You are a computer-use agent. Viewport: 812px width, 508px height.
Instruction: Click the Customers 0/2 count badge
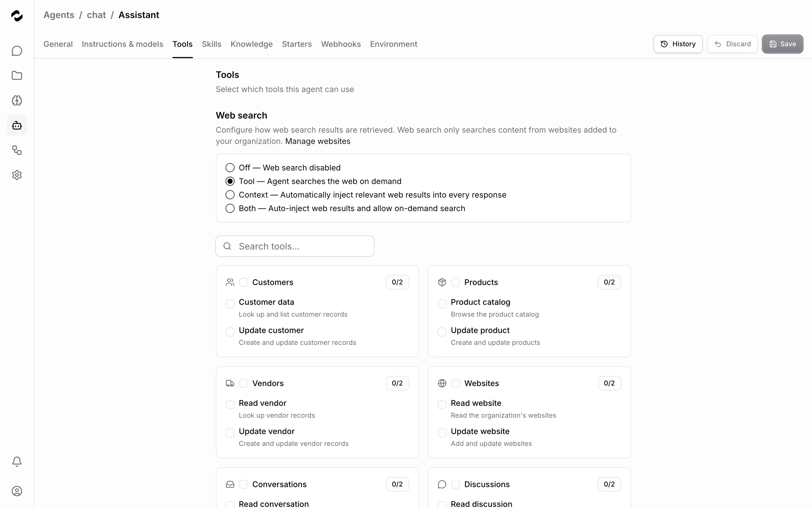tap(397, 282)
